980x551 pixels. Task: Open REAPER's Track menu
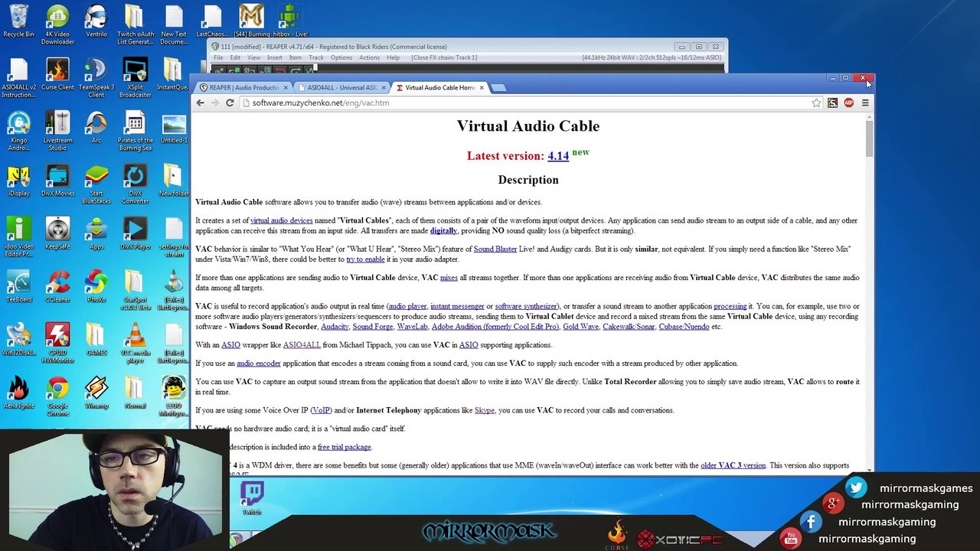click(x=316, y=58)
